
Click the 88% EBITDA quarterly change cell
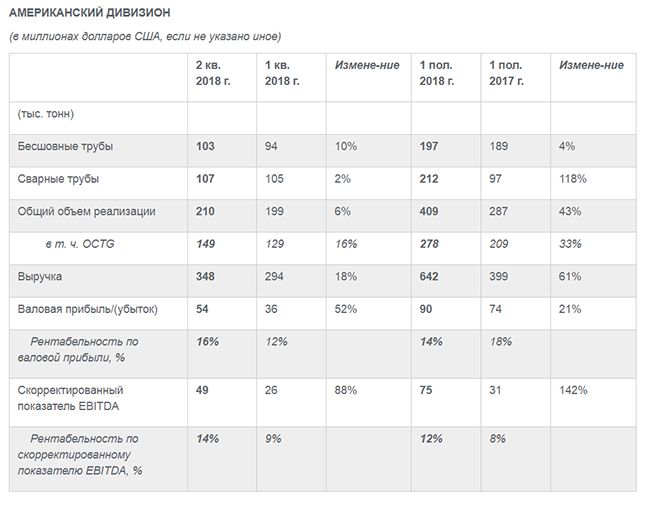tap(346, 390)
